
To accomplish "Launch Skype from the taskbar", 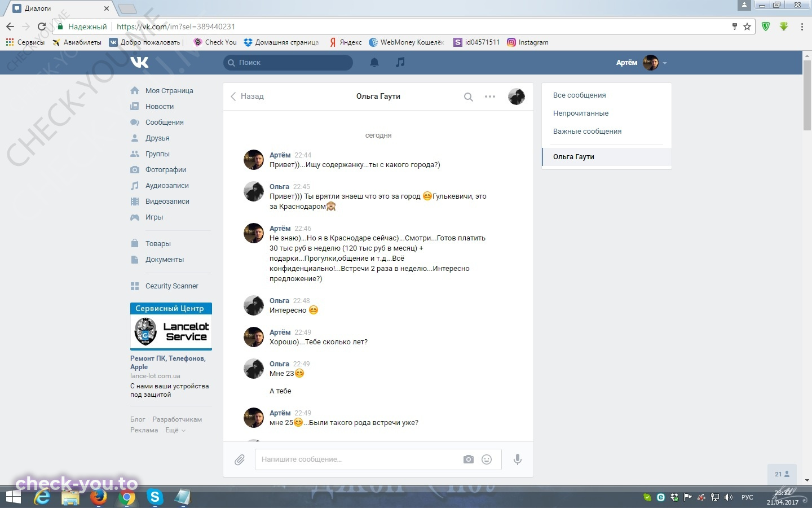I will pos(155,497).
